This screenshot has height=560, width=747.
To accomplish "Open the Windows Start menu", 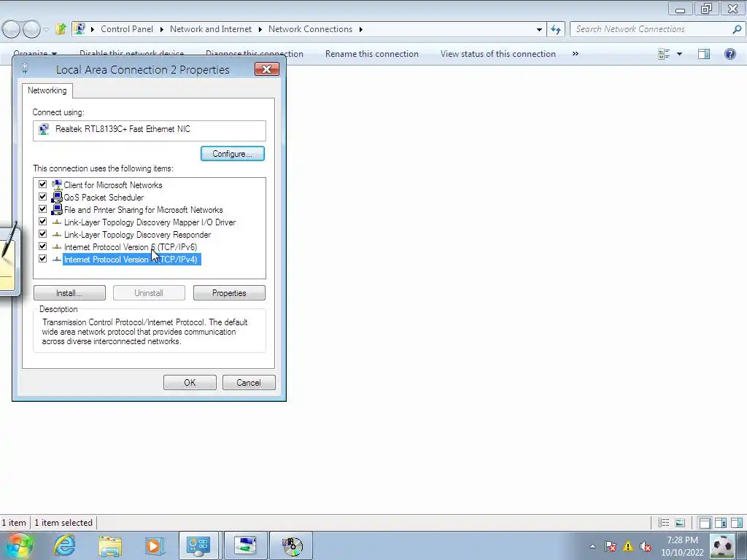I will click(20, 545).
